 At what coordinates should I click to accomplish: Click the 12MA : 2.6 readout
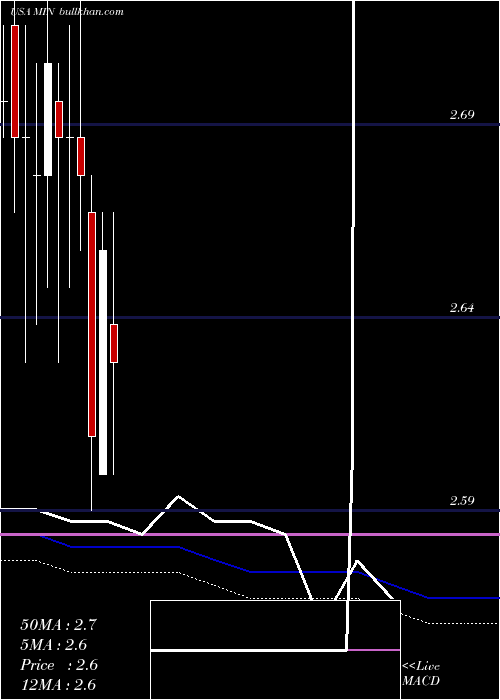pos(58,685)
